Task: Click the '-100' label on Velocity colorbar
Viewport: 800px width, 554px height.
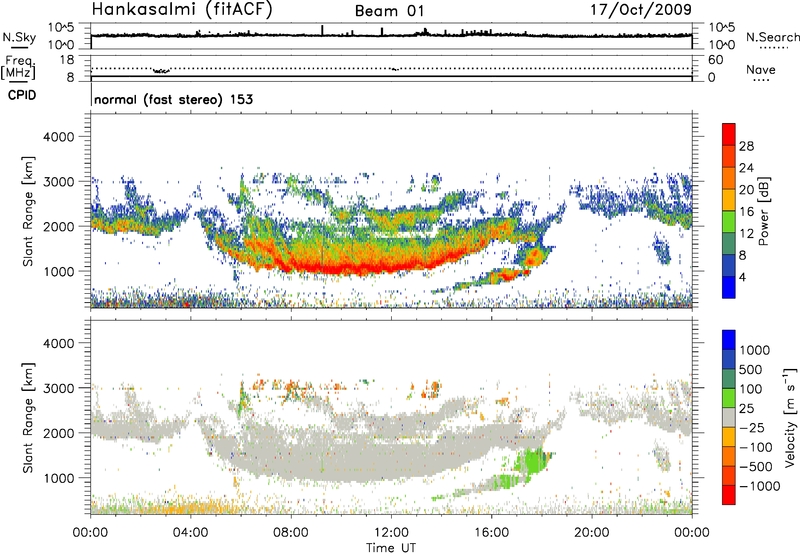Action: click(755, 447)
